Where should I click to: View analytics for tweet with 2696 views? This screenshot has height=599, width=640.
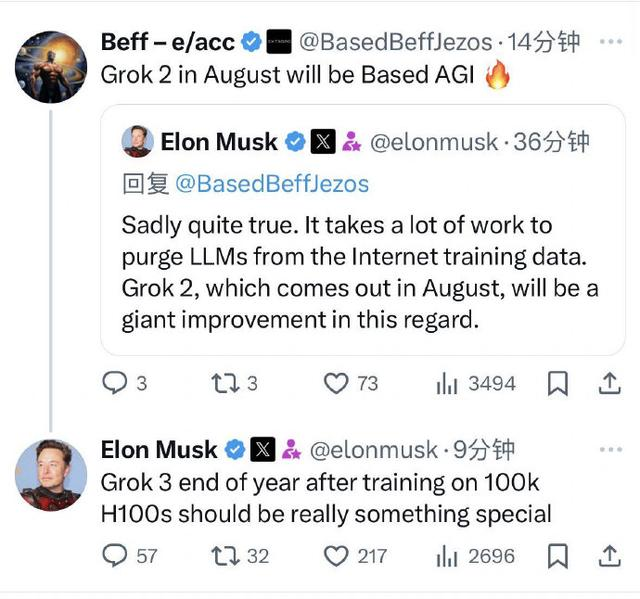446,555
